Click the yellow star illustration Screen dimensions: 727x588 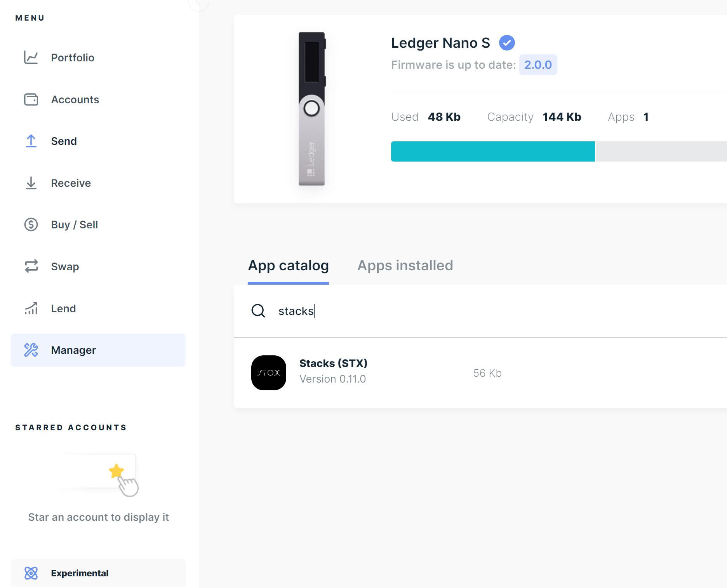pyautogui.click(x=116, y=471)
